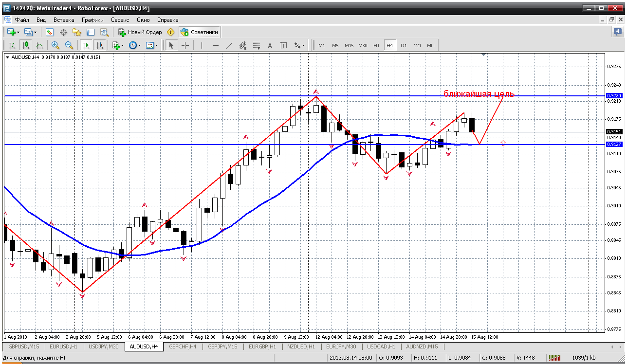Click the Новый Ордер button
This screenshot has width=627, height=364.
140,32
